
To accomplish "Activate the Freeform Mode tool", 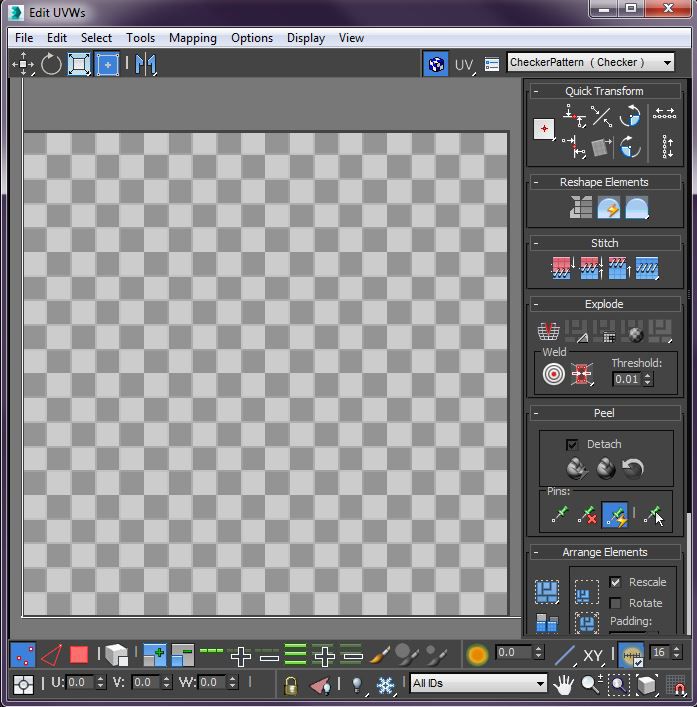I will (x=107, y=65).
